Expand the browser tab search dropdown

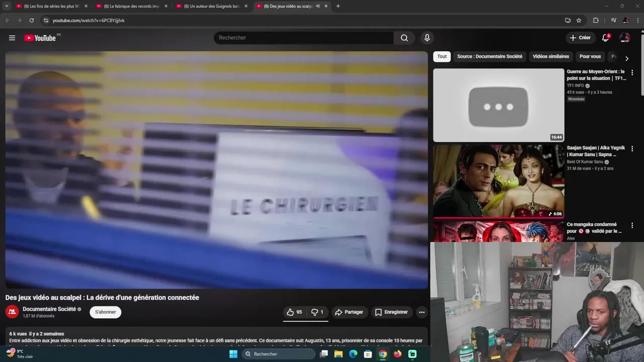pyautogui.click(x=7, y=6)
